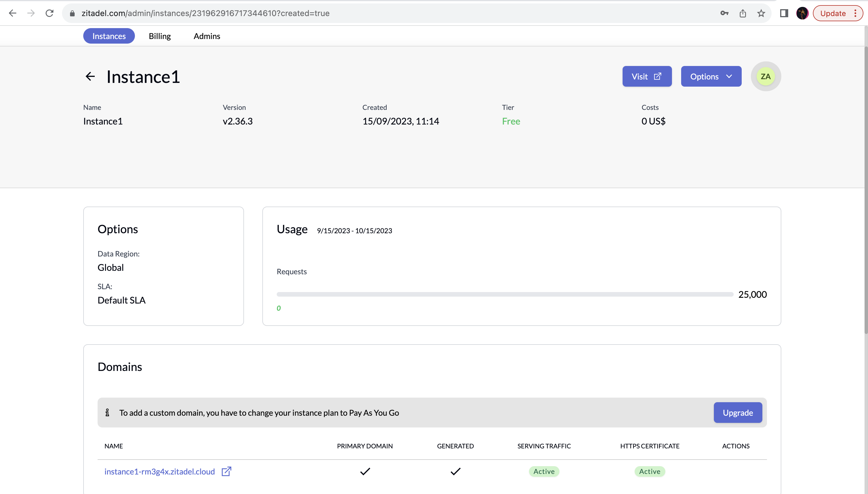This screenshot has height=494, width=868.
Task: Open the instance1-rm3g4x.zitadel.cloud link
Action: [160, 471]
